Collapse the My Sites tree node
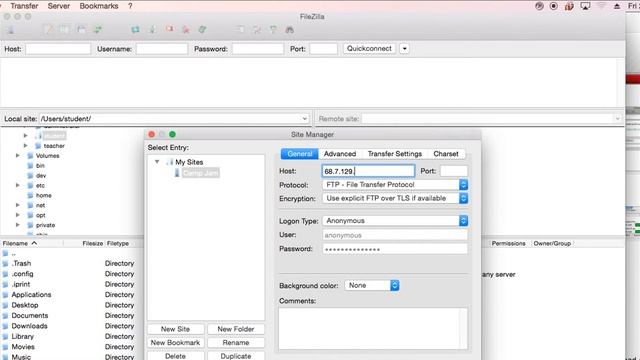Screen dimensions: 640x360 point(157,162)
